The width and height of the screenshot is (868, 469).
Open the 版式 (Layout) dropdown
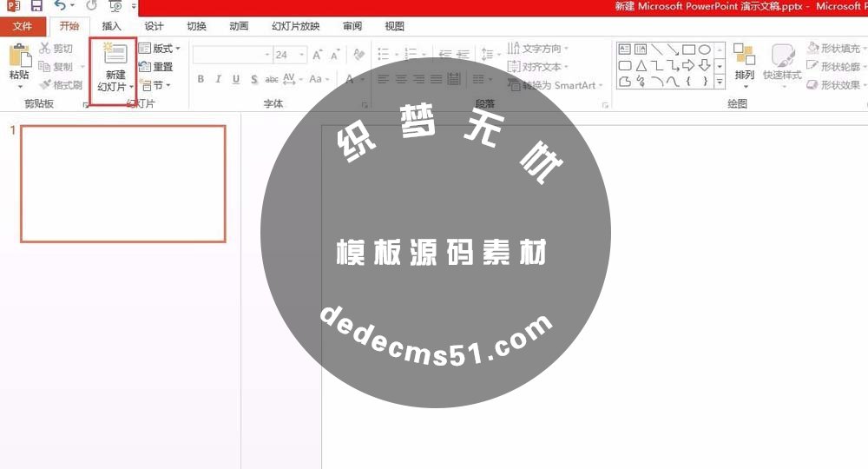pyautogui.click(x=160, y=49)
